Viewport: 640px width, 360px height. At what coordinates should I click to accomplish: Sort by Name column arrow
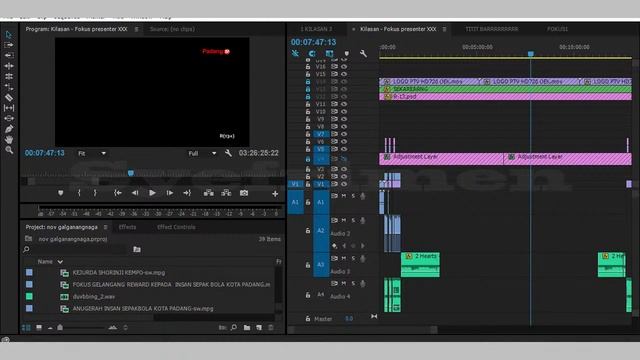click(60, 262)
